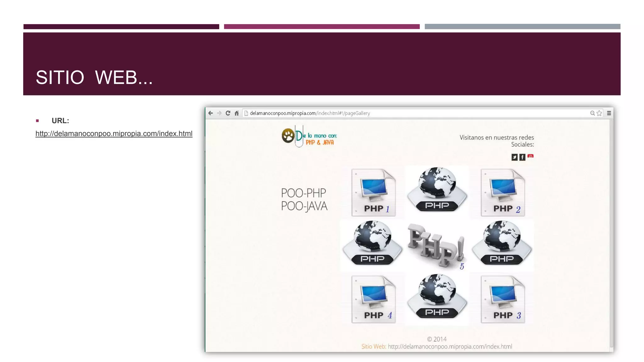Click the zoom magnifier in the address bar
This screenshot has height=362, width=644.
coord(592,113)
